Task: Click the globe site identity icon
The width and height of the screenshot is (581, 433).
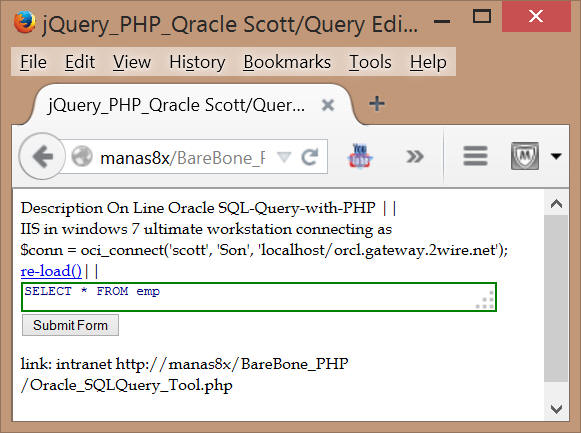Action: 82,156
